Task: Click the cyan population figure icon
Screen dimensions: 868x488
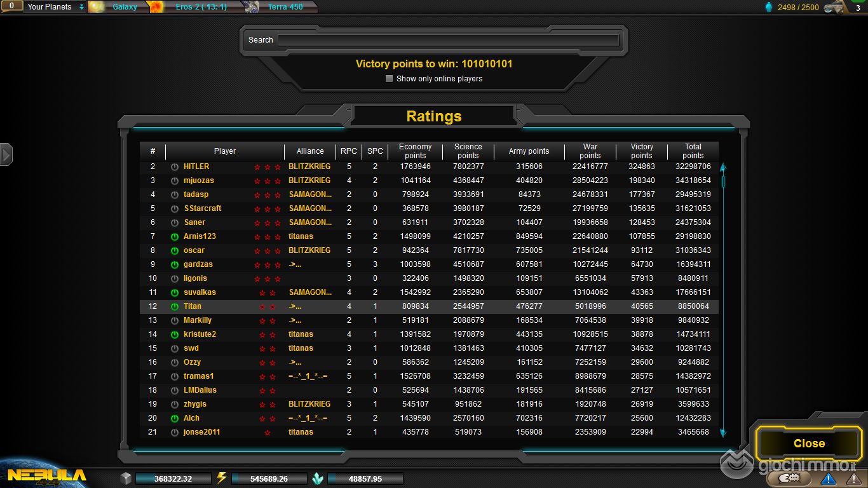Action: pos(769,7)
